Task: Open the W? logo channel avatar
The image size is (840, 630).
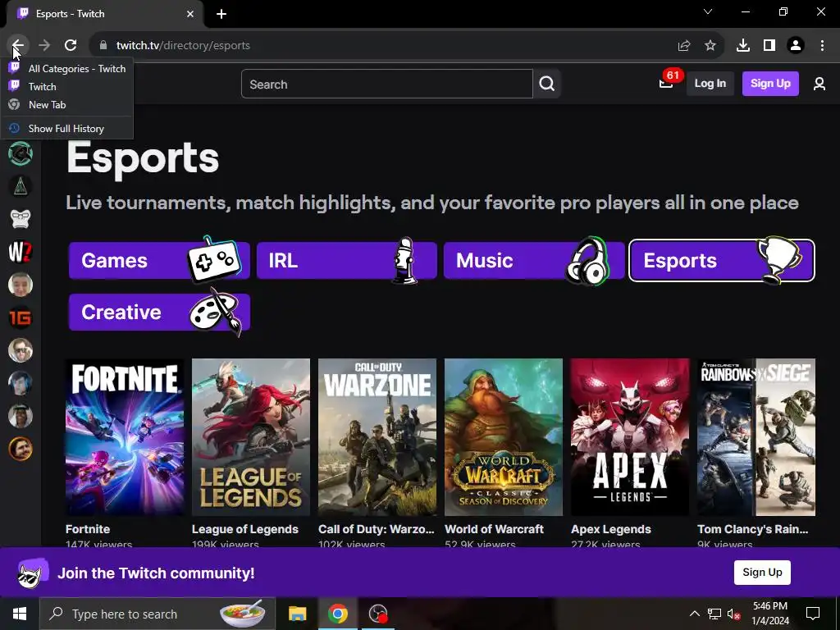Action: 21,252
